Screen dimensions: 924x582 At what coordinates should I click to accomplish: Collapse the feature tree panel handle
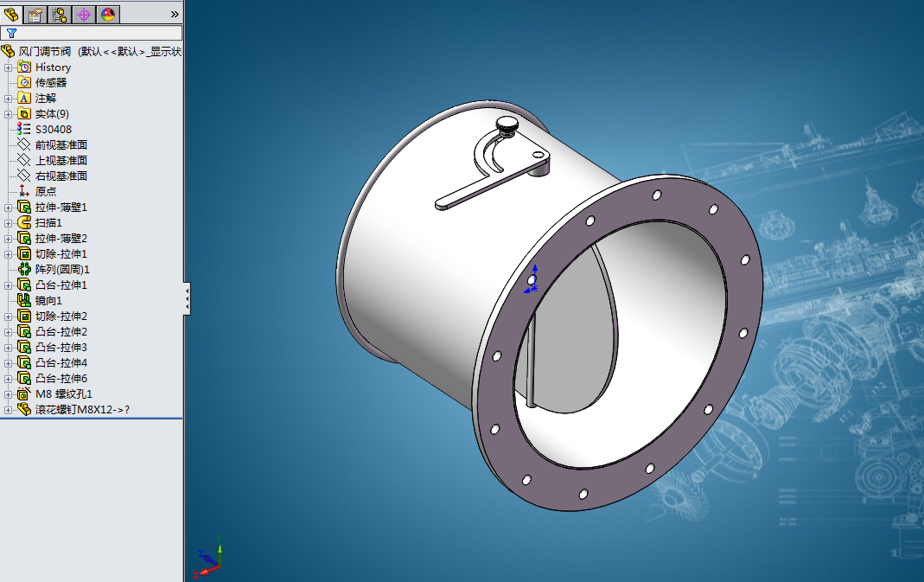coord(187,298)
